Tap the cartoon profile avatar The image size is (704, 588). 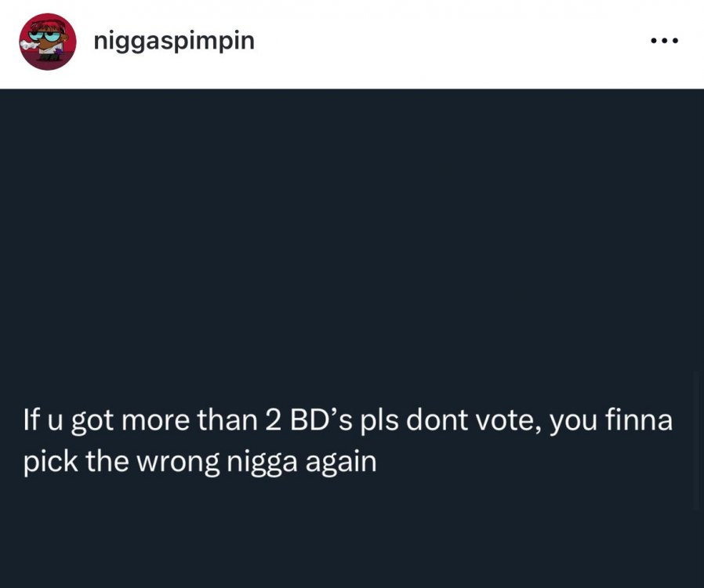(x=47, y=42)
